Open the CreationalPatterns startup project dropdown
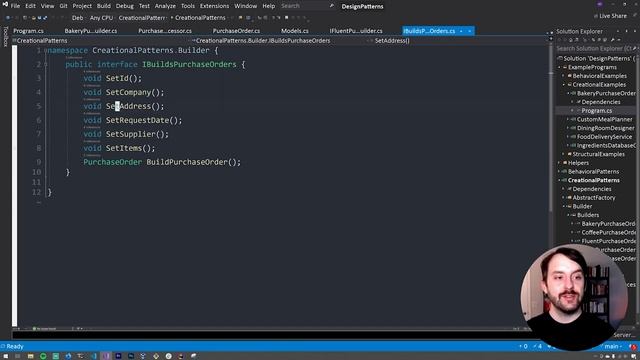Viewport: 640px width, 360px height. coord(142,18)
